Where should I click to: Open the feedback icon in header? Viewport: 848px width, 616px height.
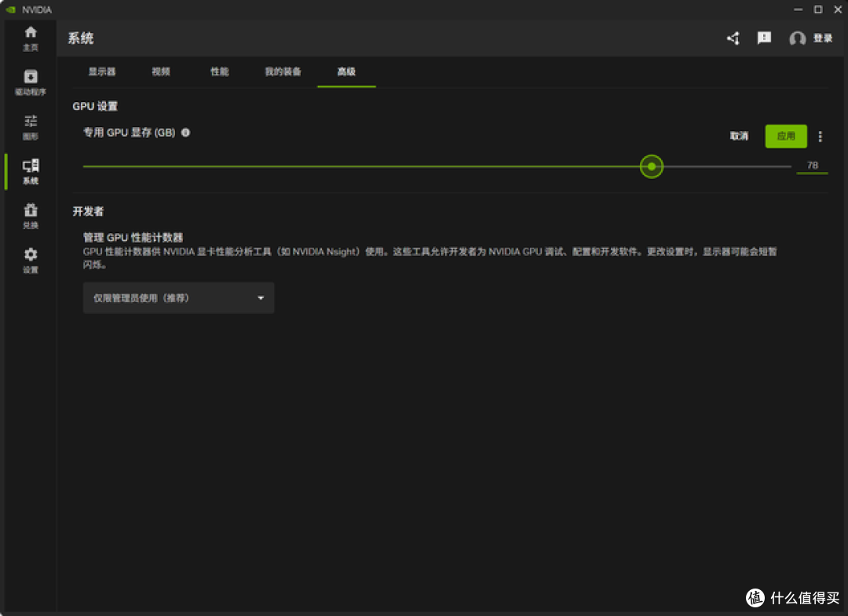click(764, 38)
